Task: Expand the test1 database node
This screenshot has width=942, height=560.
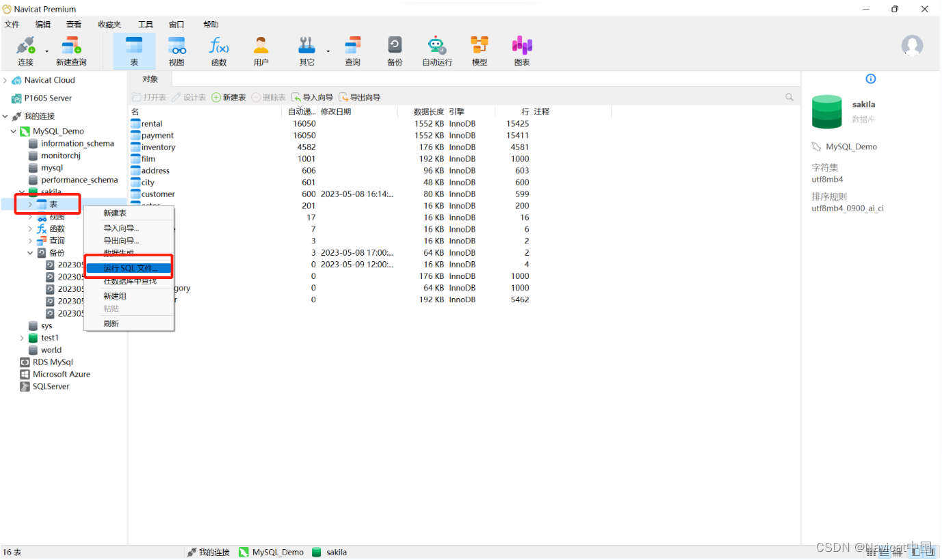Action: pos(22,338)
